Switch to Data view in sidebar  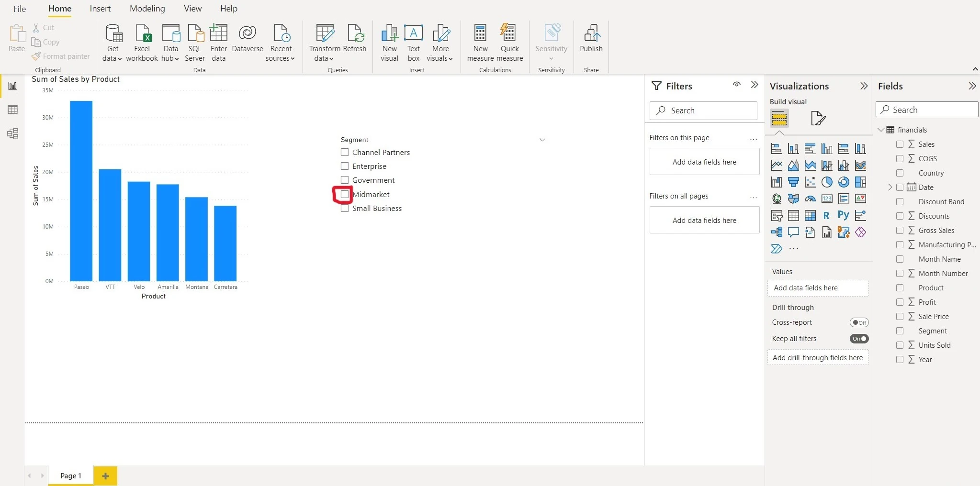coord(13,110)
